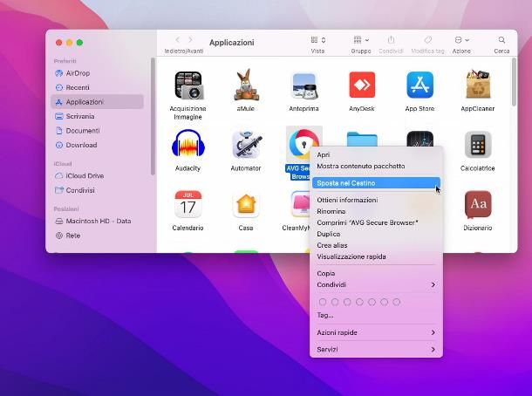The width and height of the screenshot is (532, 396).
Task: Select the Calcolatrice app icon
Action: coord(478,145)
